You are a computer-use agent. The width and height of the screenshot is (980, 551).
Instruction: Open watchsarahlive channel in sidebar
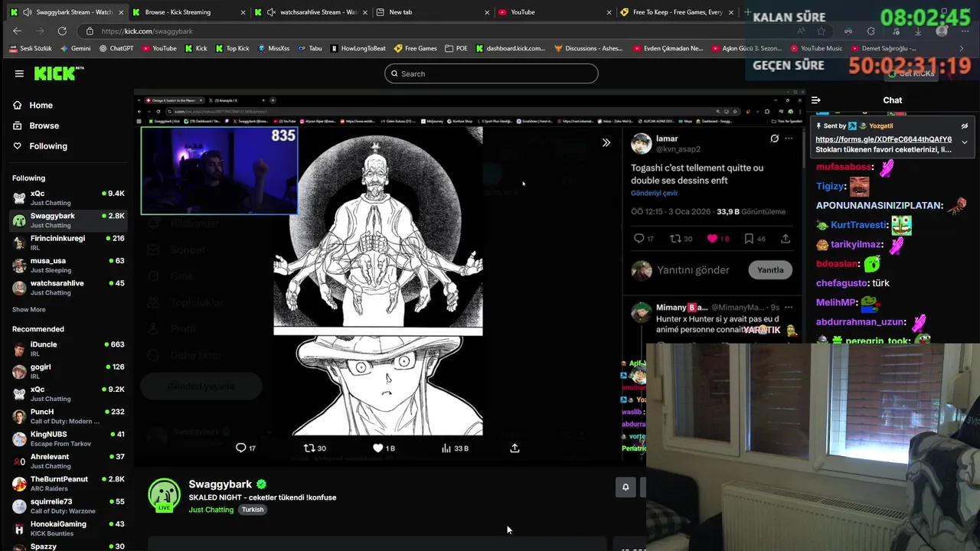pos(68,288)
